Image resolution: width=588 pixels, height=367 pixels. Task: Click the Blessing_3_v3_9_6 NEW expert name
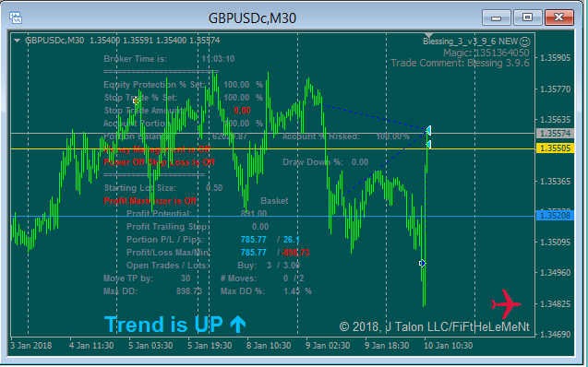[x=470, y=41]
